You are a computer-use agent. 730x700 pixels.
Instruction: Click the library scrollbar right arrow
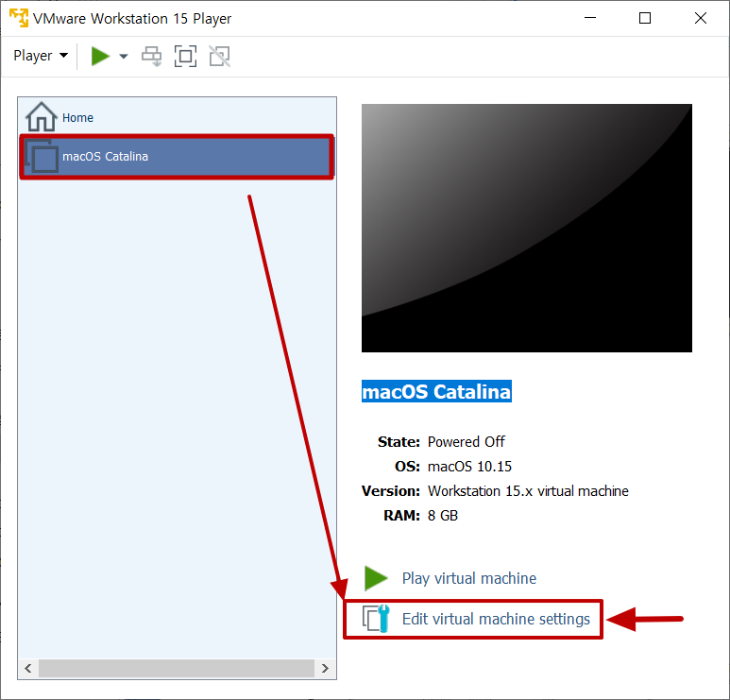coord(325,668)
